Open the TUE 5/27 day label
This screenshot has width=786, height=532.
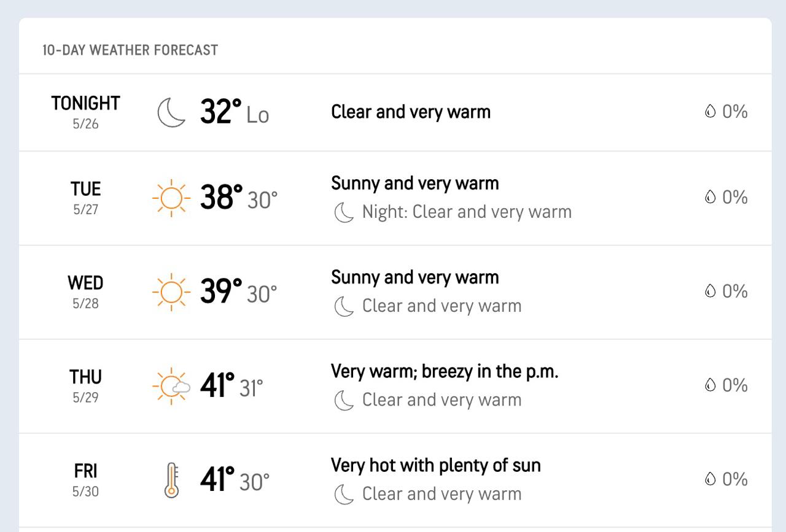pos(85,198)
